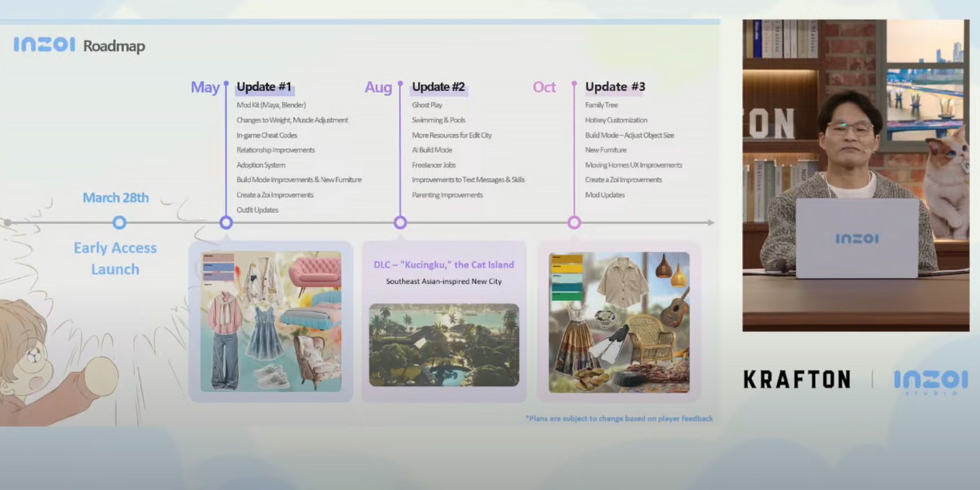Click the inZOI Studio logo bottom right

click(x=930, y=381)
